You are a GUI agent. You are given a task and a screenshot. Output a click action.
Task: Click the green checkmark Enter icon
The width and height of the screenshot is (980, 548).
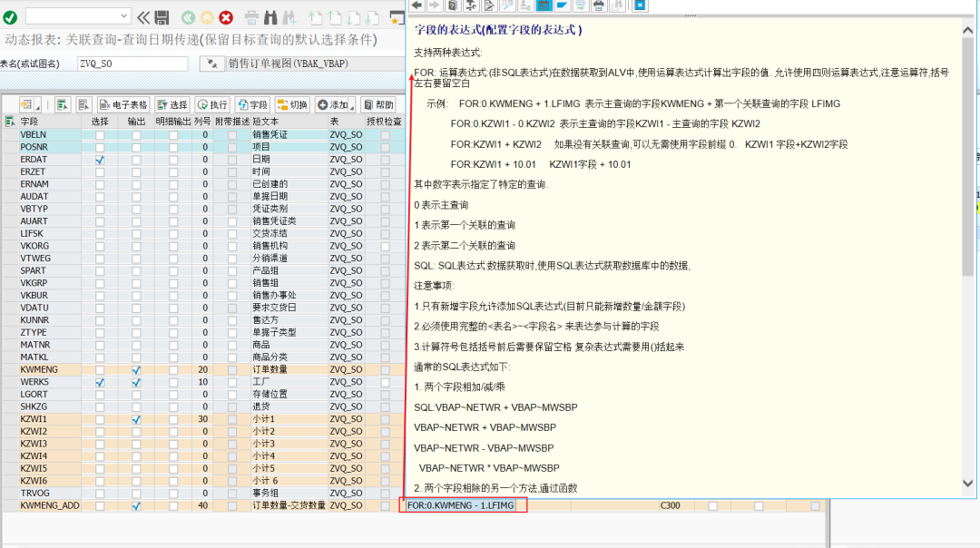pyautogui.click(x=10, y=17)
